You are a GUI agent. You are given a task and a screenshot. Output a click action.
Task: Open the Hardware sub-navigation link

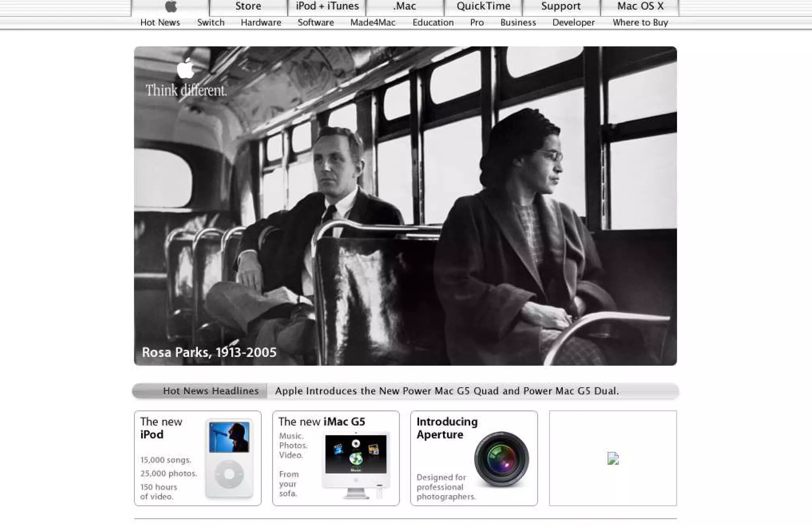[x=261, y=23]
